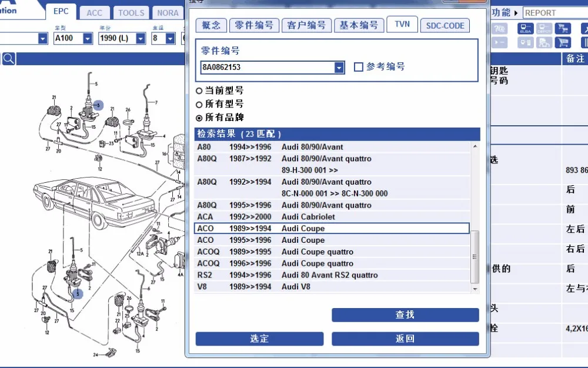Tick the 参考编号 checkbox

[x=359, y=67]
